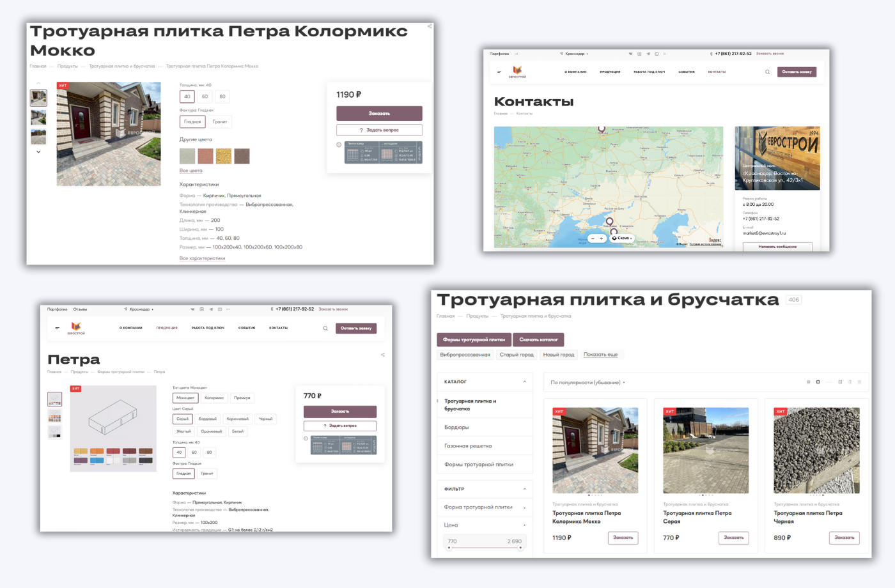Expand the Форма тротуарной плитки filter
The height and width of the screenshot is (588, 895).
coord(524,507)
